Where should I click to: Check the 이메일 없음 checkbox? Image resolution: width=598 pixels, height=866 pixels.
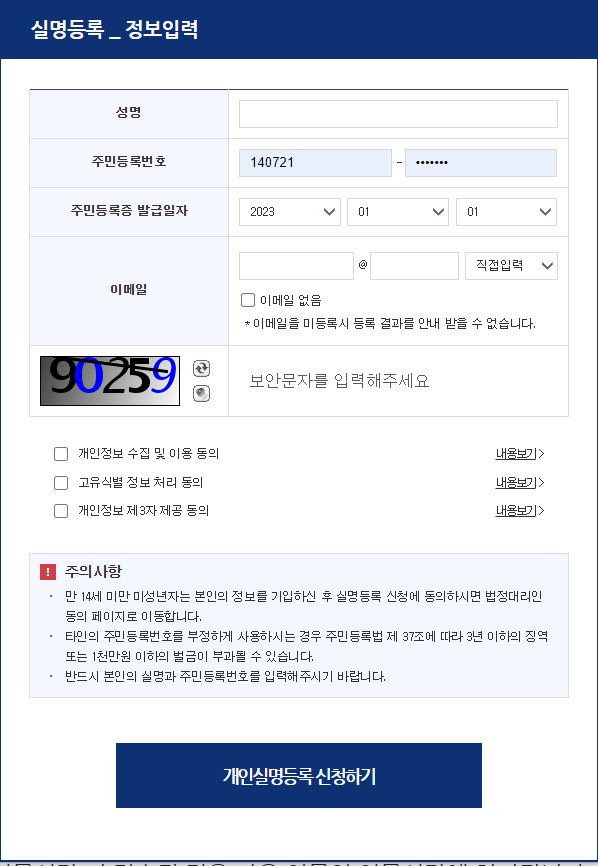(248, 300)
